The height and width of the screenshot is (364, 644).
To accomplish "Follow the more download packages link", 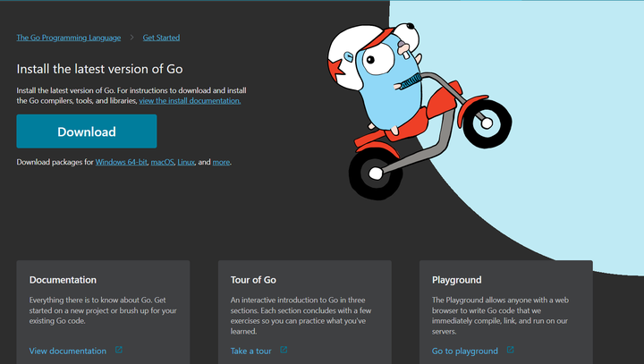I will pyautogui.click(x=222, y=162).
